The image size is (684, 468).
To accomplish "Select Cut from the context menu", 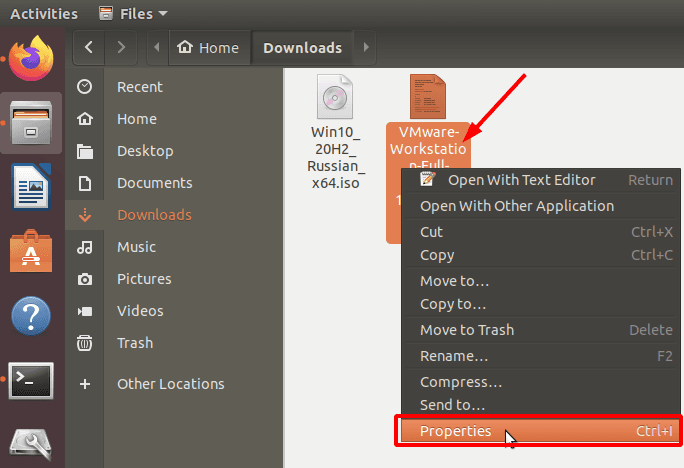I will [540, 232].
